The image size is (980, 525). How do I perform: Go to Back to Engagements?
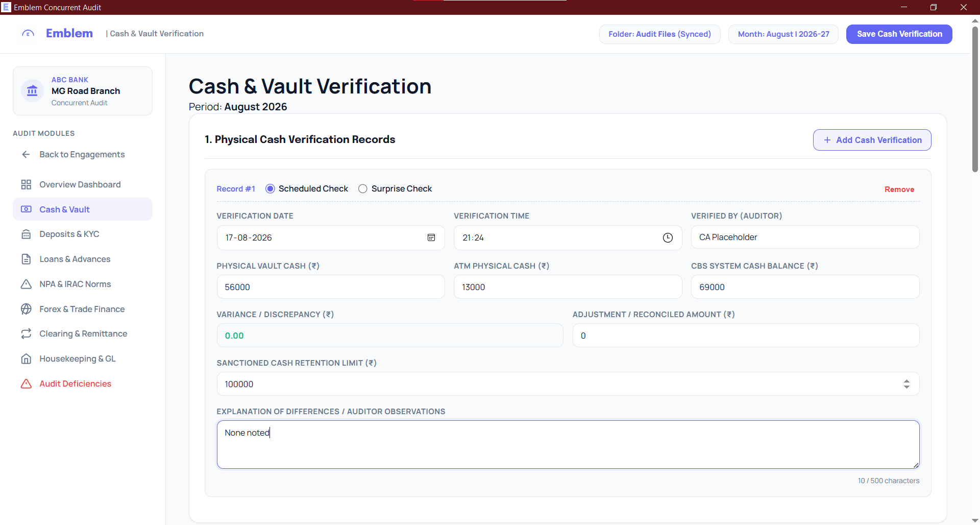(x=82, y=154)
